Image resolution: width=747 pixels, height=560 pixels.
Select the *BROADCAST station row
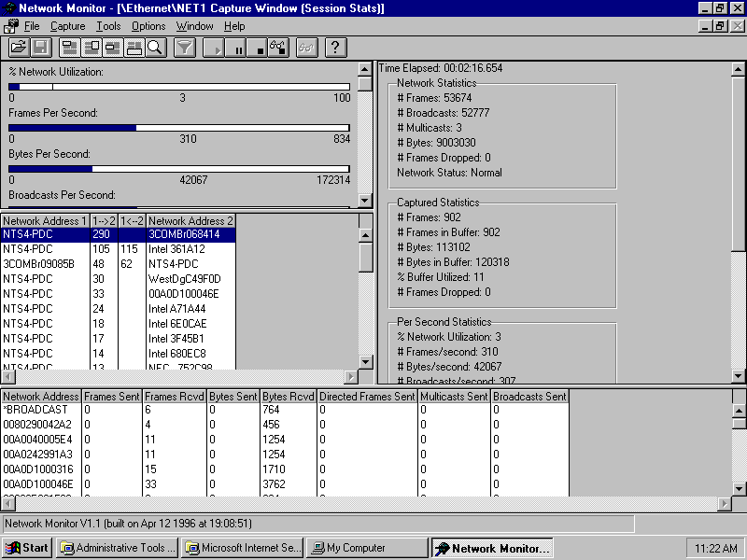tap(285, 410)
